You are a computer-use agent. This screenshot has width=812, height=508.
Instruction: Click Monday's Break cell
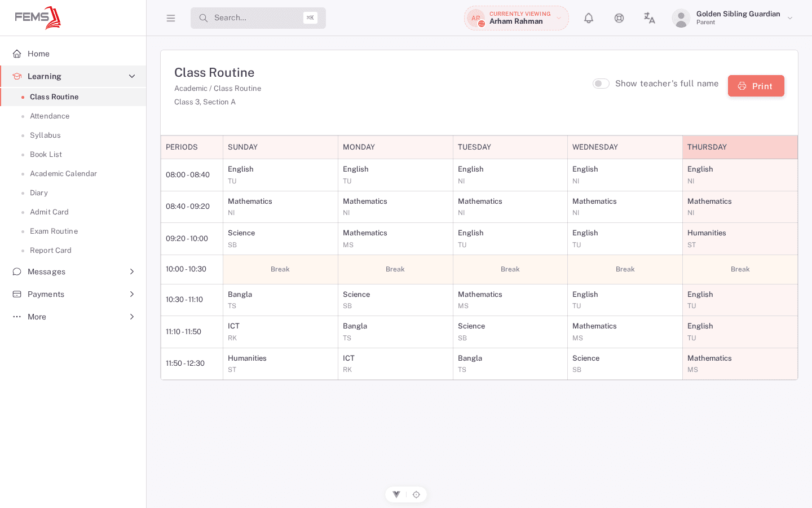(395, 269)
